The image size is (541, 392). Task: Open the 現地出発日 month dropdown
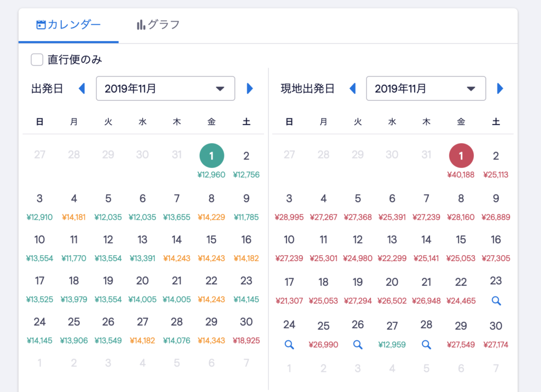[x=425, y=89]
